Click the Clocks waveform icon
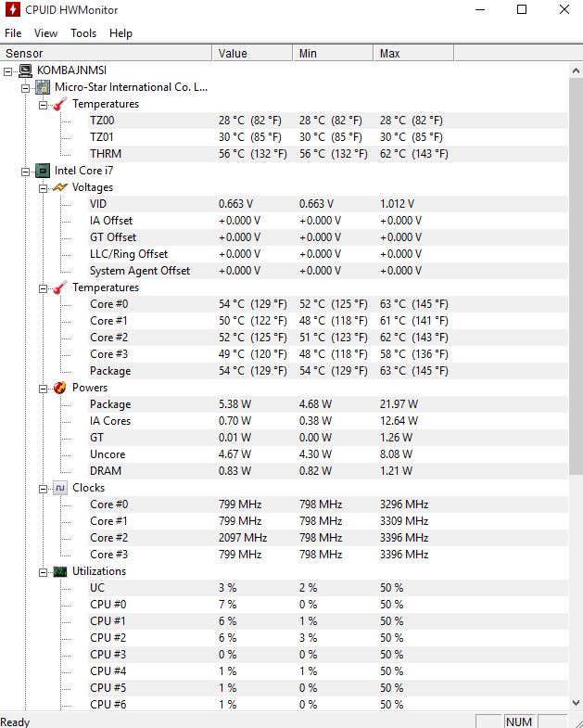The image size is (583, 728). pos(60,488)
